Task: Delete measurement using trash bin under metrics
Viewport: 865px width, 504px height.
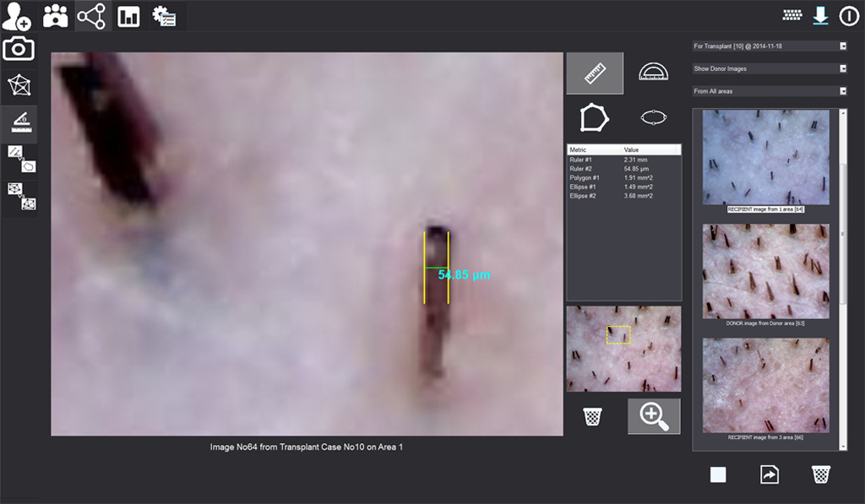Action: tap(593, 416)
